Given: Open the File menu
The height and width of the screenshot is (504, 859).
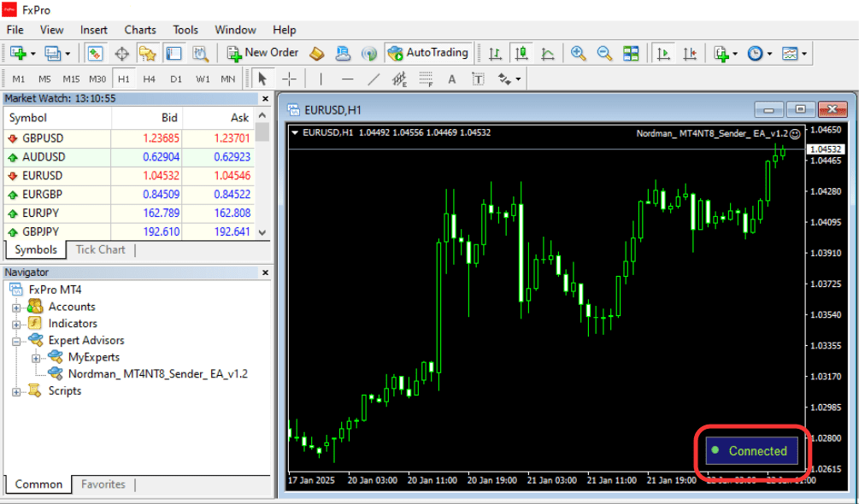Looking at the screenshot, I should 15,30.
